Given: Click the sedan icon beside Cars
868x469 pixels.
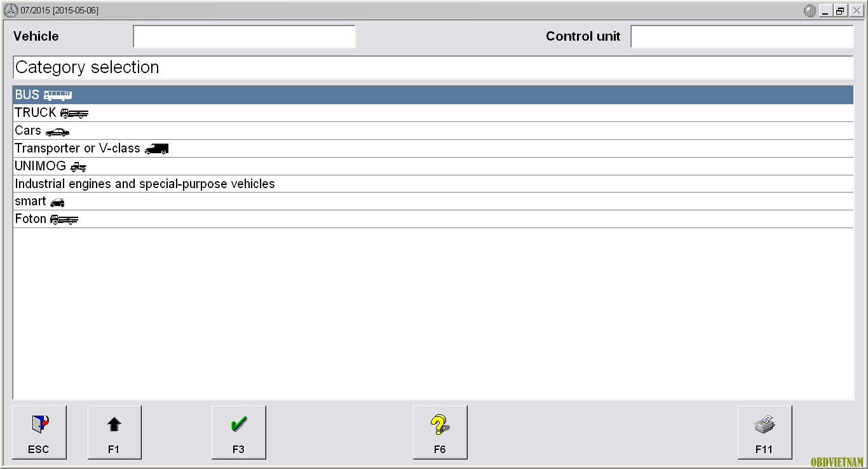Looking at the screenshot, I should pyautogui.click(x=58, y=132).
